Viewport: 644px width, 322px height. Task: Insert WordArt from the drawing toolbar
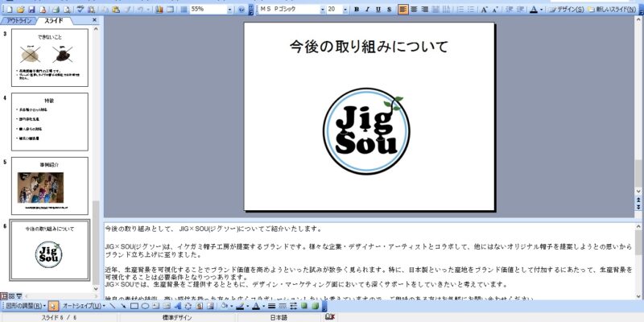(x=177, y=306)
